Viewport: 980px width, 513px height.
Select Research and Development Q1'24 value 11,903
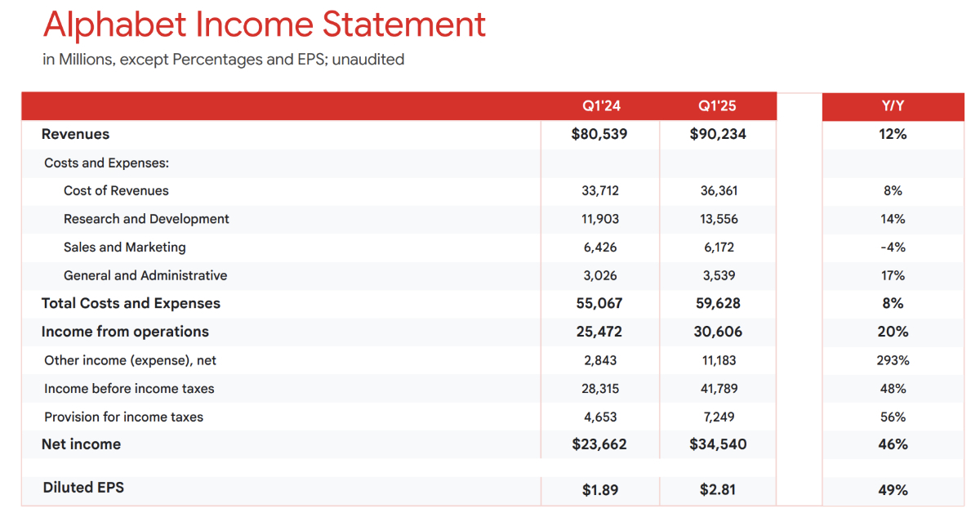[x=600, y=219]
